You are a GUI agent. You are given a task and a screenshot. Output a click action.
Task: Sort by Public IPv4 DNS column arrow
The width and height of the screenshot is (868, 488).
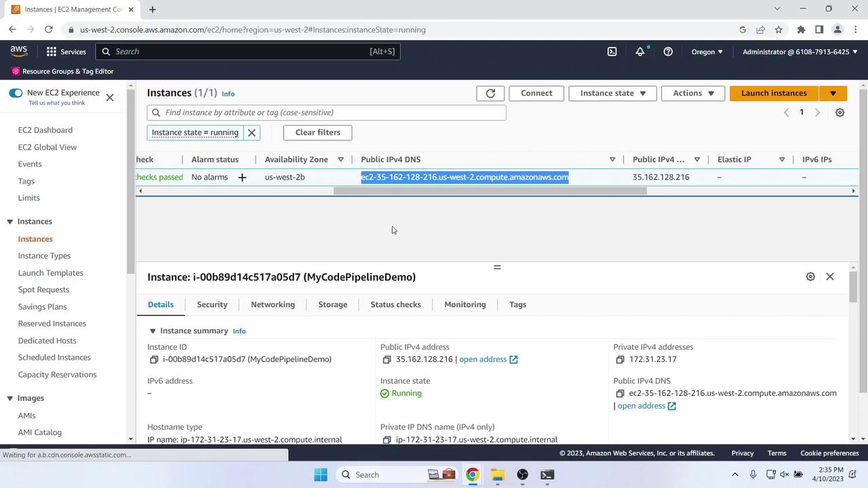pos(612,160)
